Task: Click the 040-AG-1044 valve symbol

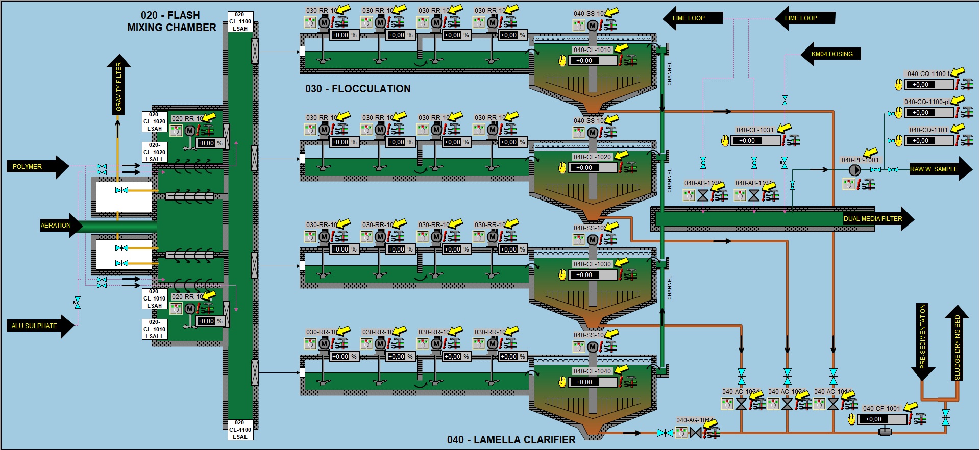Action: [695, 433]
